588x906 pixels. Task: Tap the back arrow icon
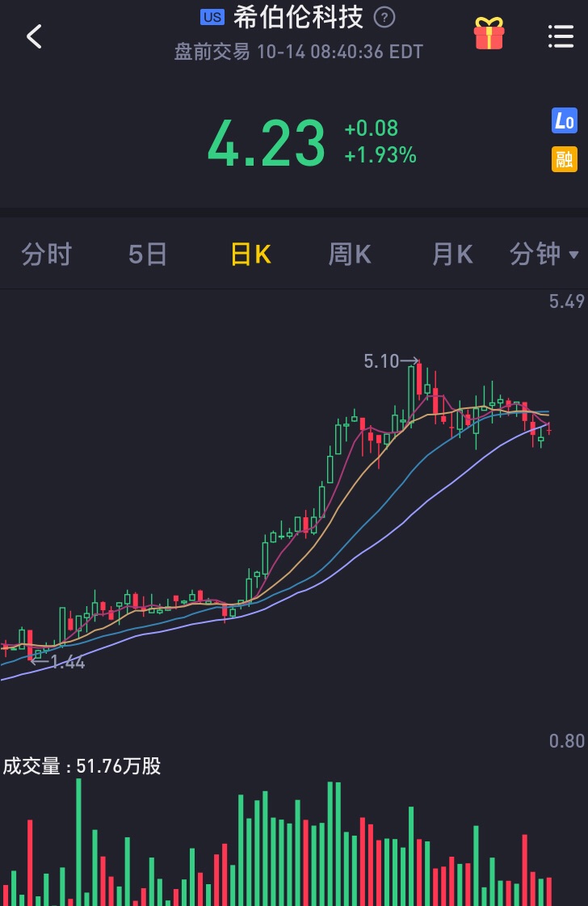(x=34, y=36)
